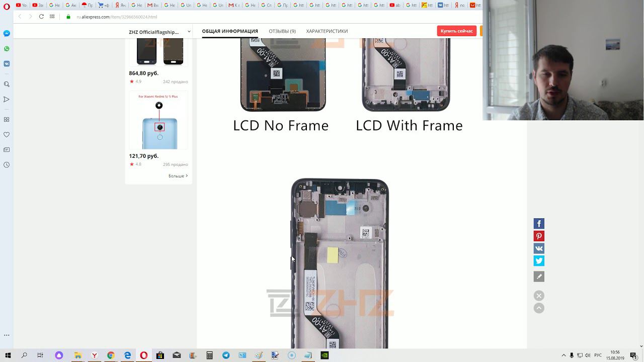Open Messenger in the Opera sidebar
Image resolution: width=644 pixels, height=362 pixels.
tap(7, 33)
